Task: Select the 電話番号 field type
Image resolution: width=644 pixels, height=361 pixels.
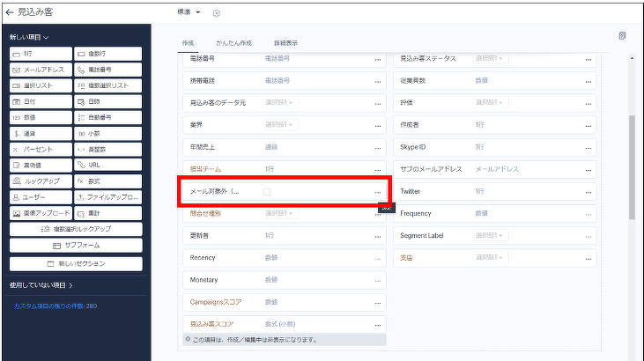Action: point(108,70)
